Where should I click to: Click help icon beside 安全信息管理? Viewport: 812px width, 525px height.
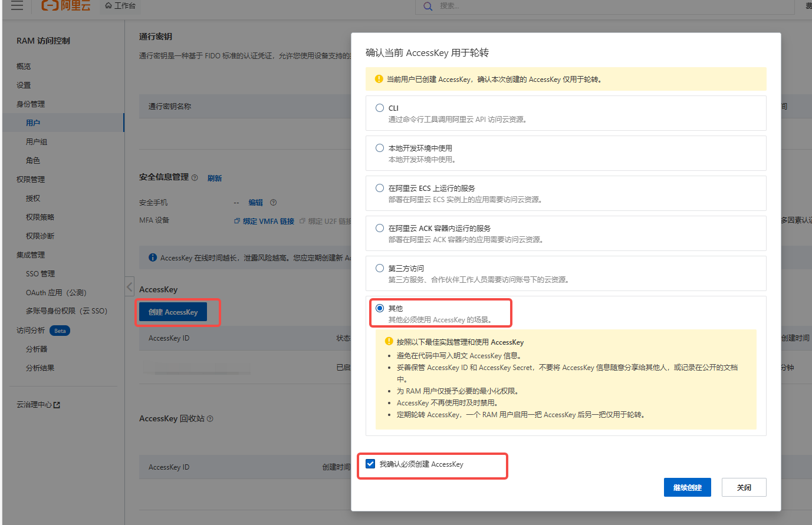click(195, 178)
